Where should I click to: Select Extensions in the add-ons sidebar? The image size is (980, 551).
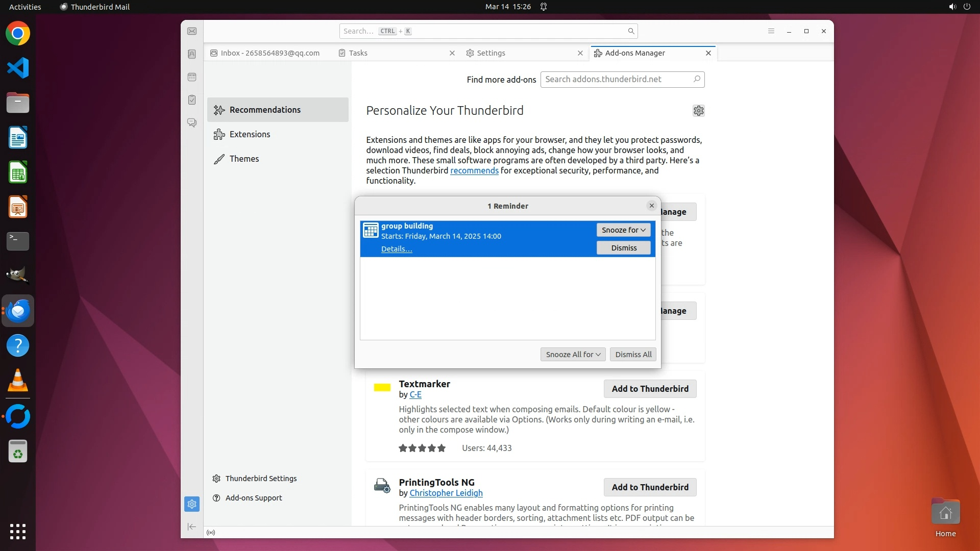click(250, 134)
